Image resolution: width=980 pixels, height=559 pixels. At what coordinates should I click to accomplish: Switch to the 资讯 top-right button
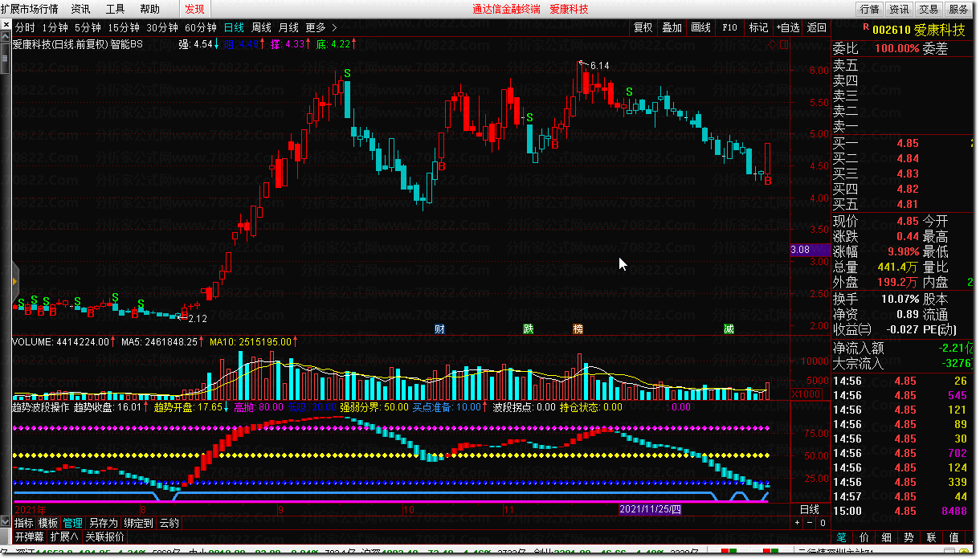pyautogui.click(x=899, y=10)
